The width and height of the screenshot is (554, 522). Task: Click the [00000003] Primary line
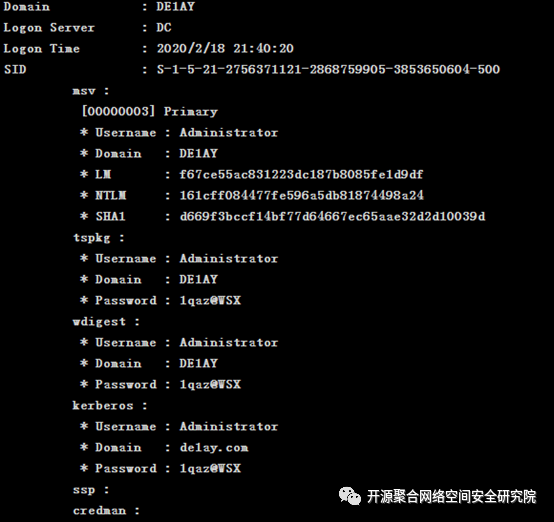click(150, 111)
